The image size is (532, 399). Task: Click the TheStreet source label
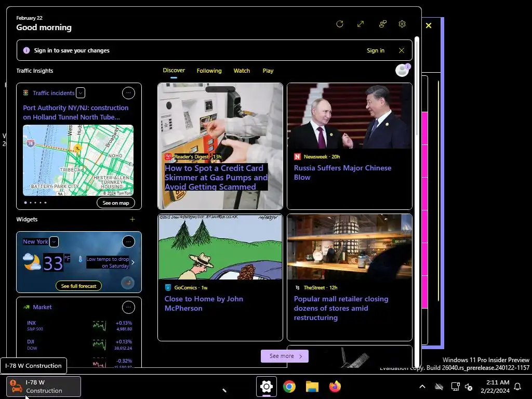click(314, 287)
